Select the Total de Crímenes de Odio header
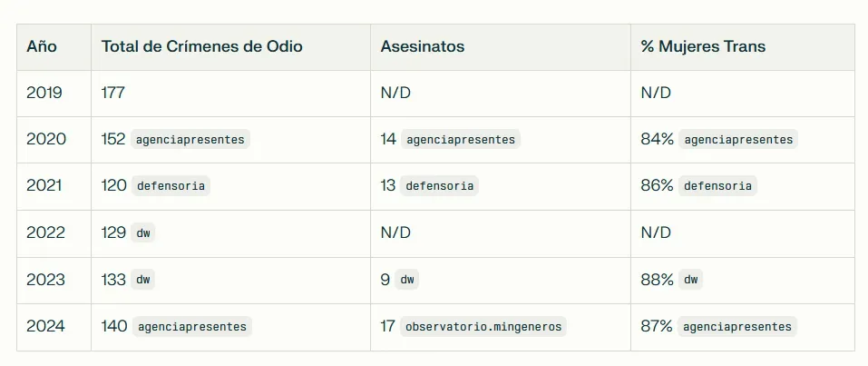868x366 pixels. (x=201, y=47)
